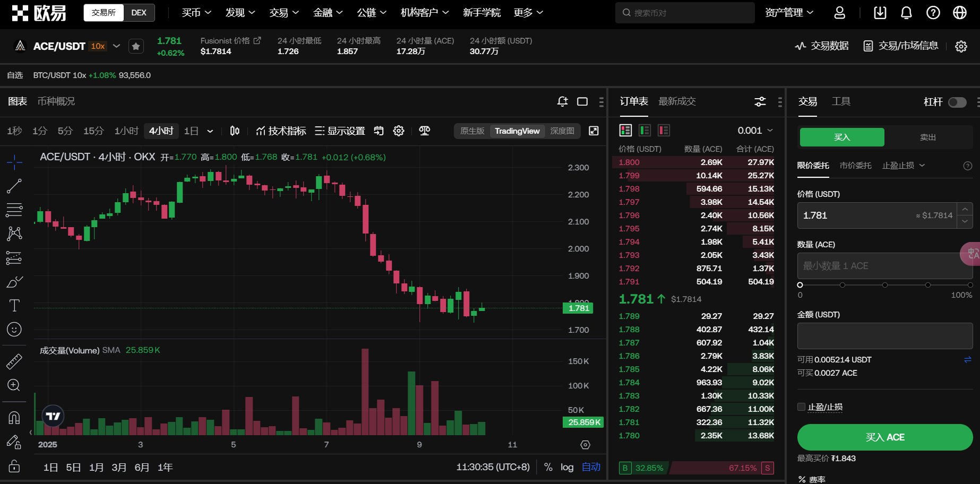Add ACE/USDT to favorites with star

(x=136, y=46)
